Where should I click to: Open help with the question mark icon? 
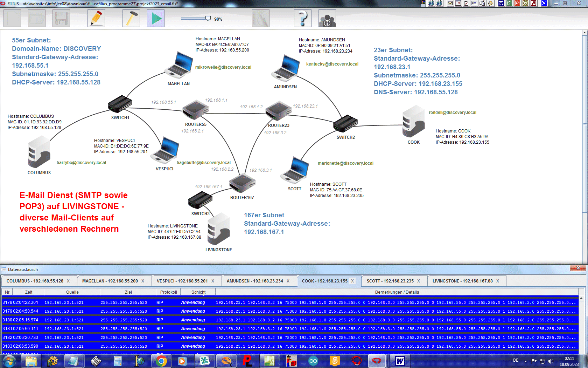click(303, 18)
